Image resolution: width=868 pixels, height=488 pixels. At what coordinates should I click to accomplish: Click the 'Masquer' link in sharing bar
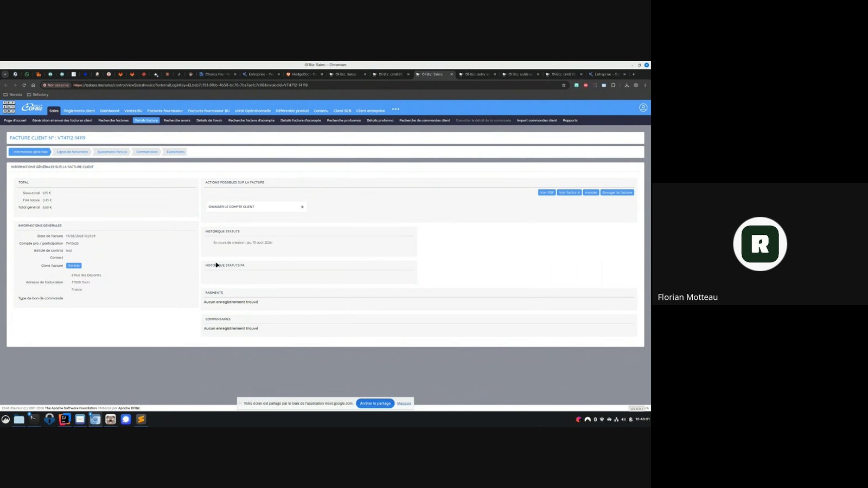[x=404, y=403]
